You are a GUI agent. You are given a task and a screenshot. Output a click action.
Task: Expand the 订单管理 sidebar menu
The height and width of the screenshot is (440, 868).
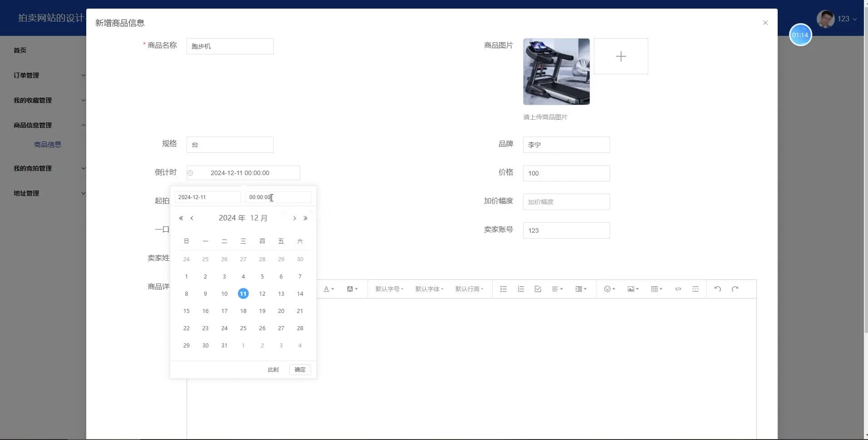coord(48,75)
